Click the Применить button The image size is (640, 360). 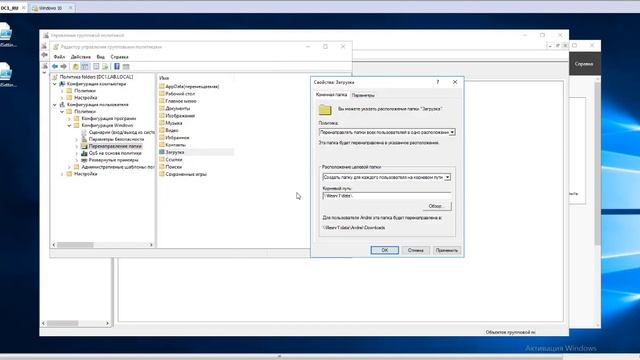(x=447, y=250)
